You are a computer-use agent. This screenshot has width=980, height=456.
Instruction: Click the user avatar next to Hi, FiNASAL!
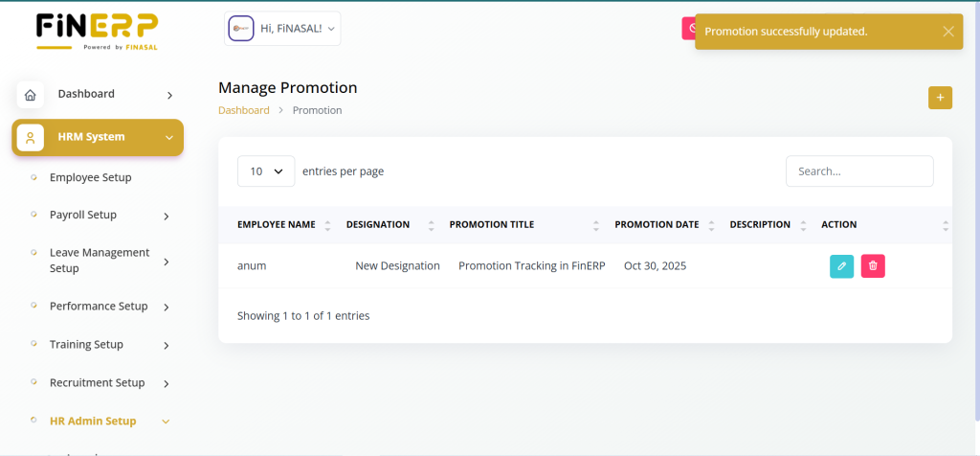pyautogui.click(x=240, y=29)
